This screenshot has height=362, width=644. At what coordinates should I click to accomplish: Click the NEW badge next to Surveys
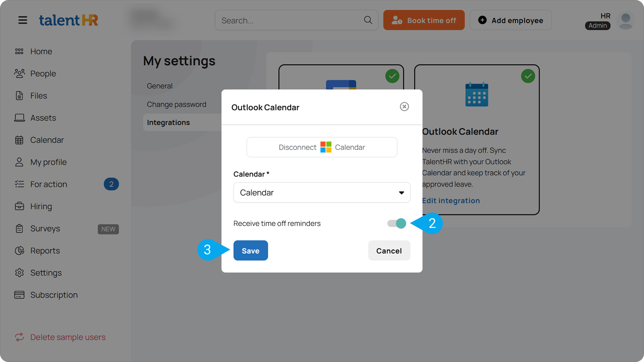tap(108, 229)
